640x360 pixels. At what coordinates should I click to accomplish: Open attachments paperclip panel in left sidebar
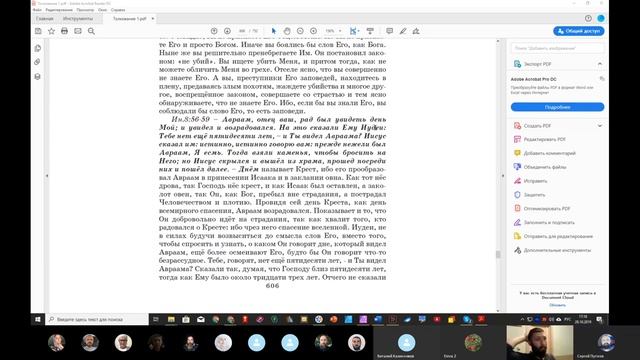(38, 62)
